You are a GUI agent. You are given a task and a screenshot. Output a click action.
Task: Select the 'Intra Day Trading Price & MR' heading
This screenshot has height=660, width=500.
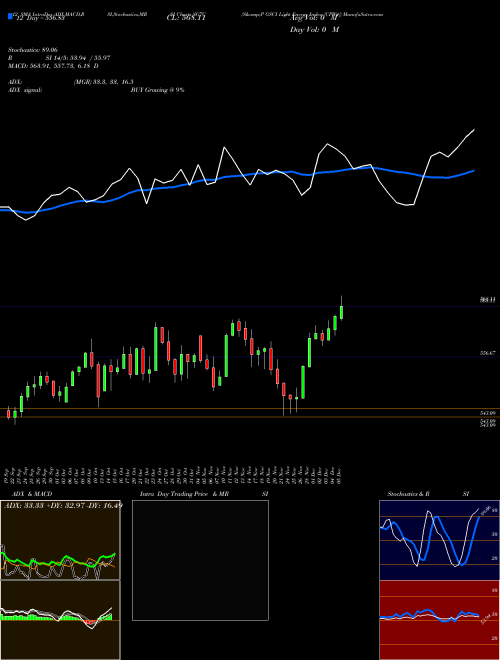point(184,494)
